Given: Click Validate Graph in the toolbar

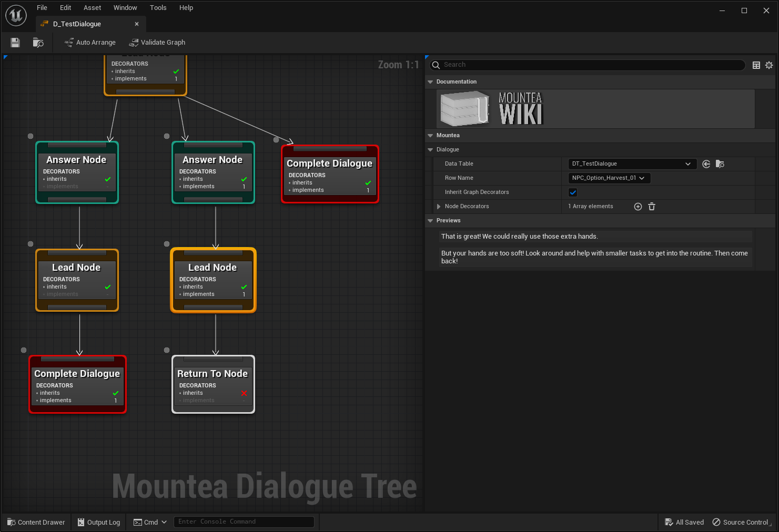Looking at the screenshot, I should pos(157,43).
